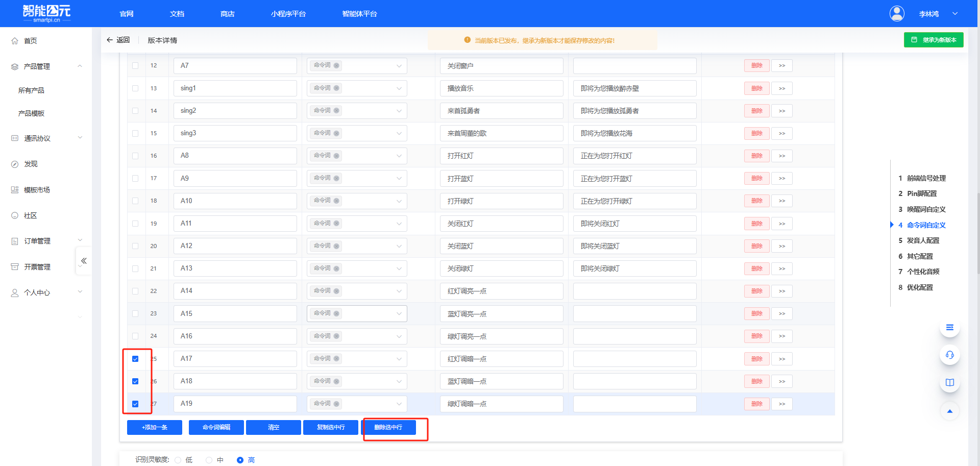Viewport: 980px width, 466px height.
Task: Click the back arrow 返回
Action: point(118,40)
